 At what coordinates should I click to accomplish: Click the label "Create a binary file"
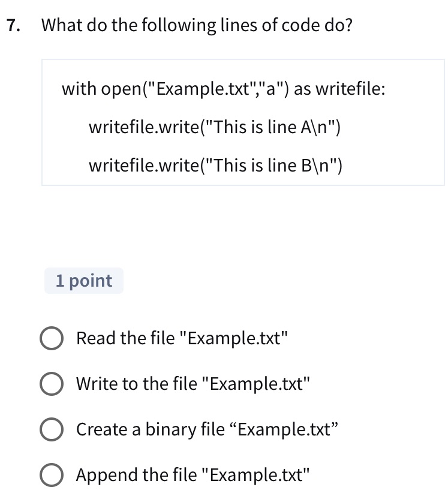pos(207,429)
